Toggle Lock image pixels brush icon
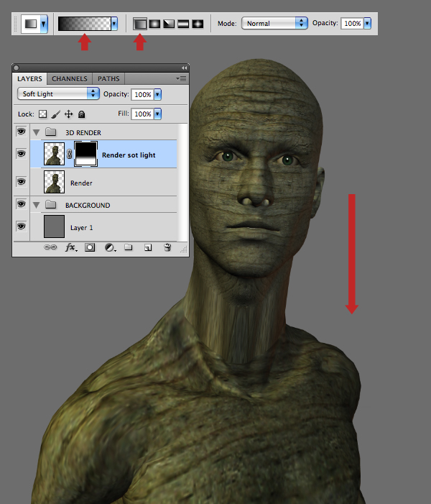The width and height of the screenshot is (431, 504). coord(55,114)
